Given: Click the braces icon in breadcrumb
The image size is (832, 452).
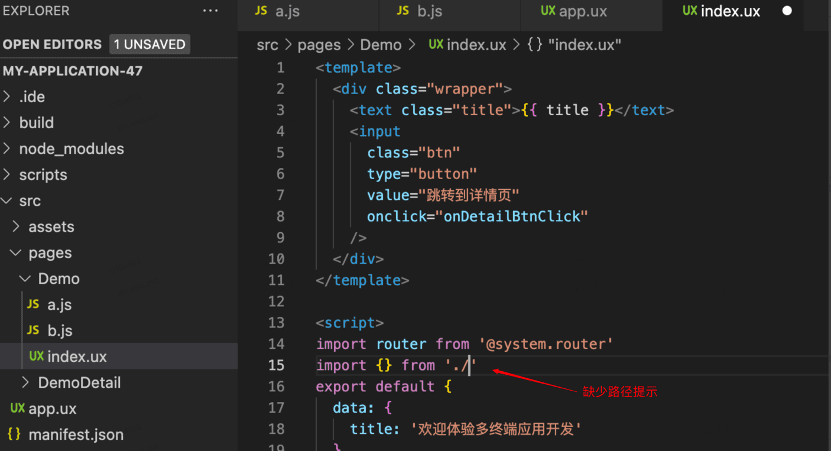Looking at the screenshot, I should [534, 45].
